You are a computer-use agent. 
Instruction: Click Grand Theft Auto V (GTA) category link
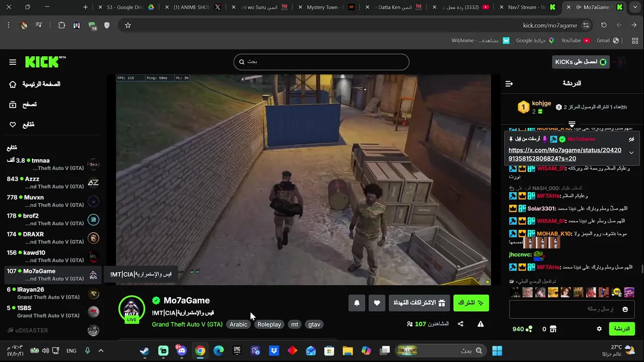tap(187, 324)
